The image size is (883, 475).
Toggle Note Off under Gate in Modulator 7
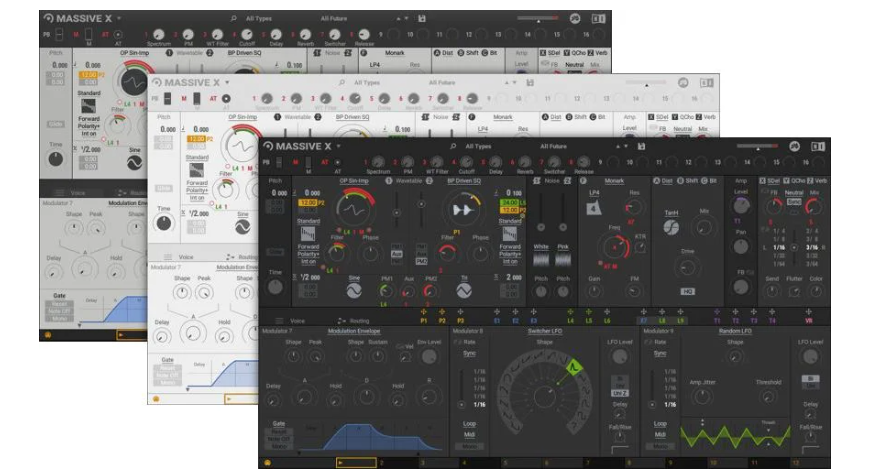click(x=279, y=439)
